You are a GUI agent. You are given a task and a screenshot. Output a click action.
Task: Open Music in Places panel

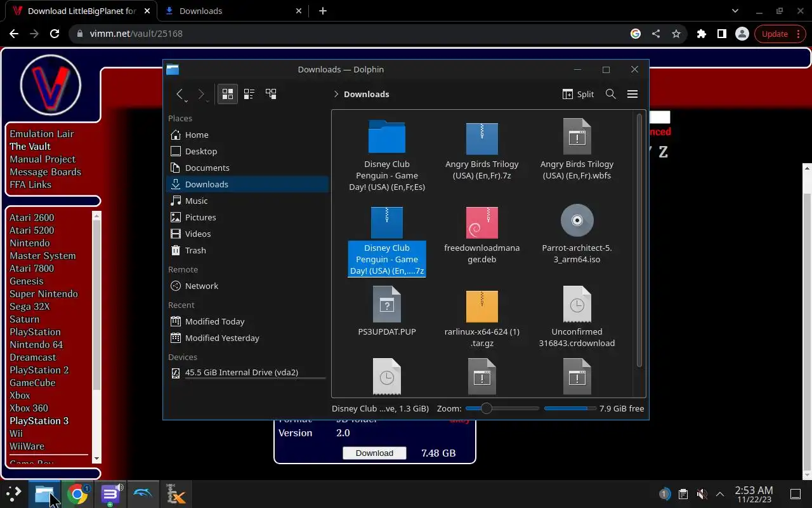(247, 201)
